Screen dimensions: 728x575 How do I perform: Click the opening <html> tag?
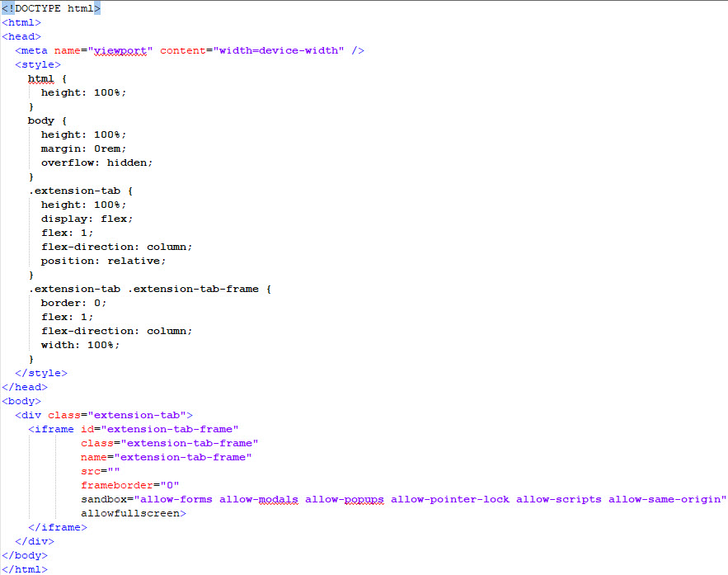[x=21, y=22]
